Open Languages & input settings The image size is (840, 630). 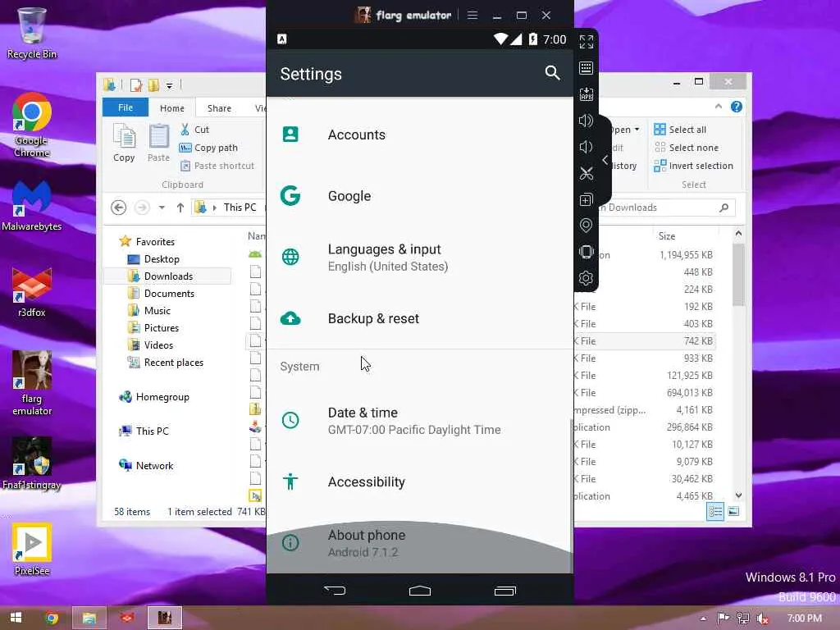point(419,257)
